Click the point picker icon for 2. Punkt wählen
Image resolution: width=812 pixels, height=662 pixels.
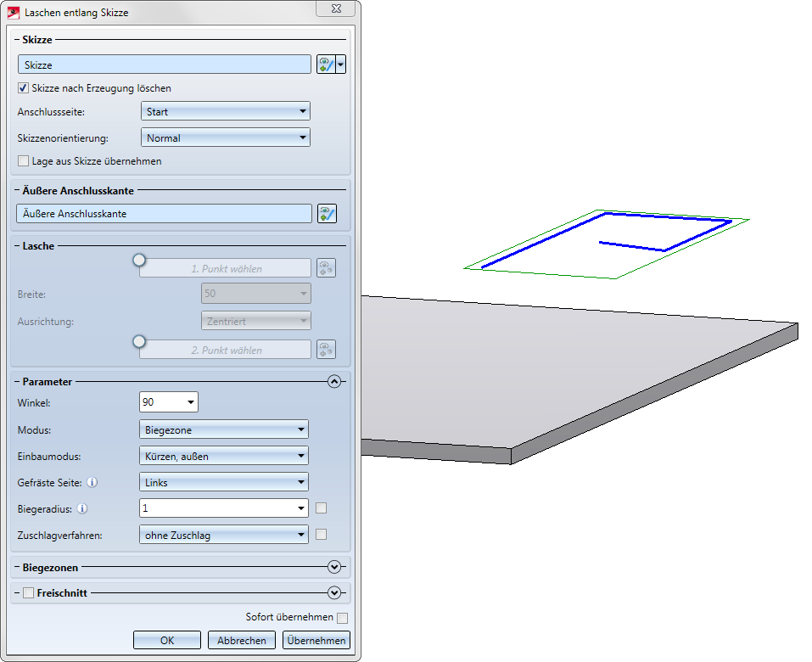coord(327,350)
